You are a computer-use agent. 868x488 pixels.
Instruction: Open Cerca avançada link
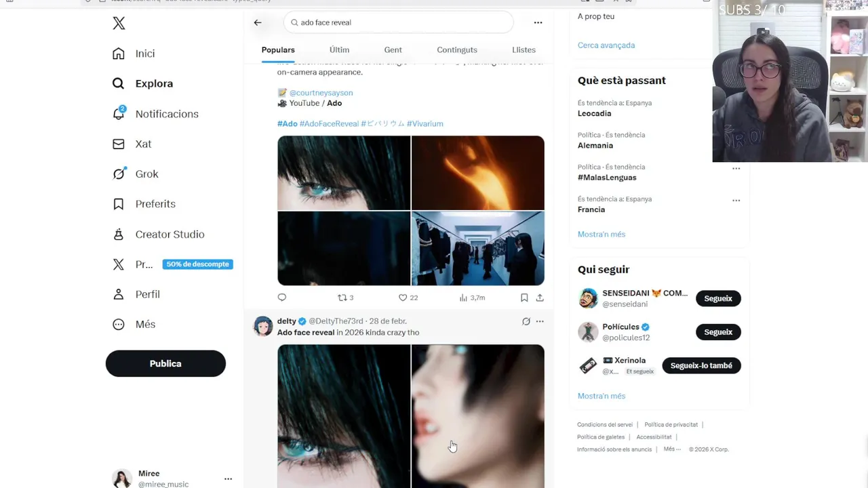pyautogui.click(x=606, y=45)
